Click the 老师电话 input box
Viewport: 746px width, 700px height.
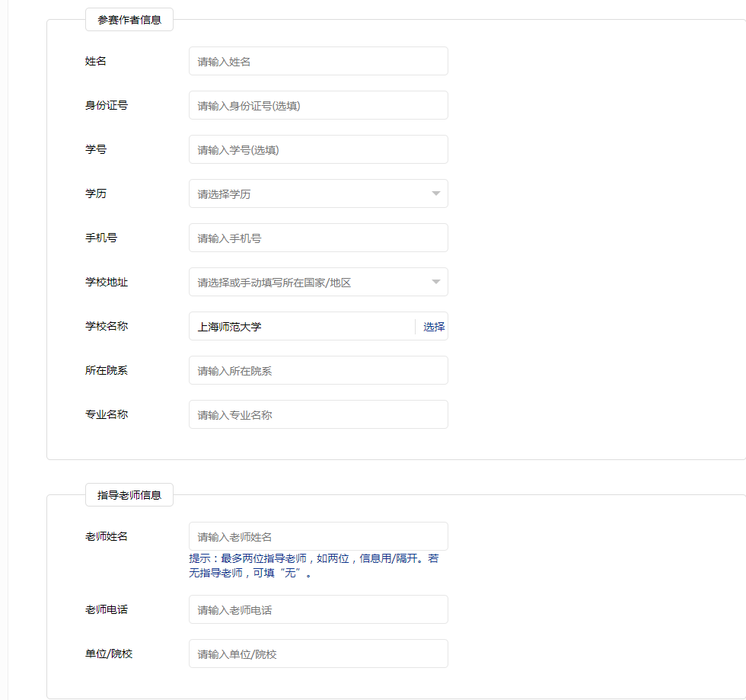point(318,609)
